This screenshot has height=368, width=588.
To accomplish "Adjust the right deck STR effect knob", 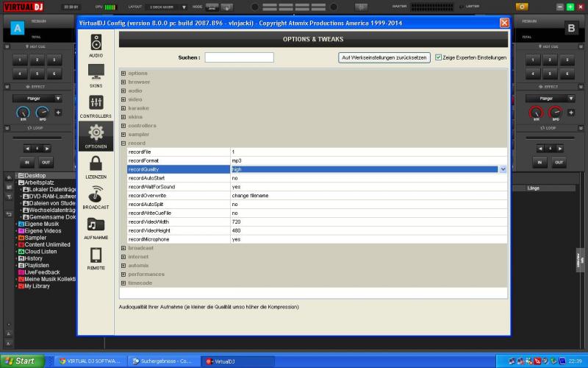I will tap(536, 113).
